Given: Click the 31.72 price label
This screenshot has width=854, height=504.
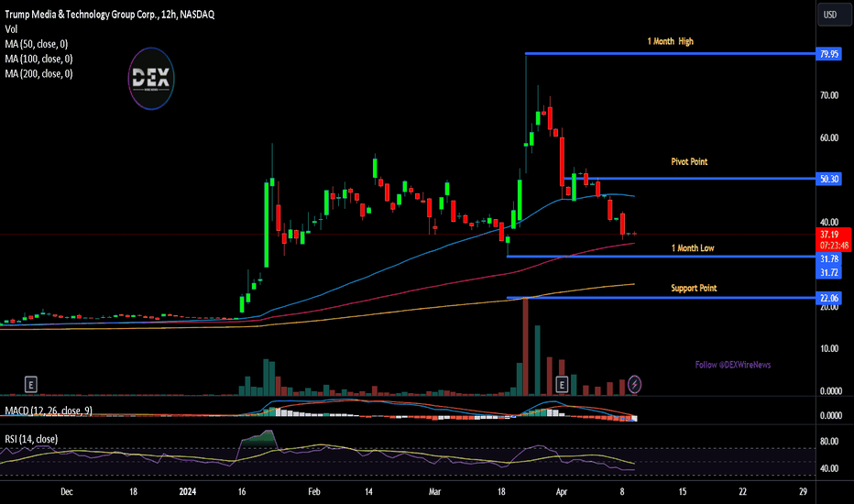Looking at the screenshot, I should pos(829,272).
